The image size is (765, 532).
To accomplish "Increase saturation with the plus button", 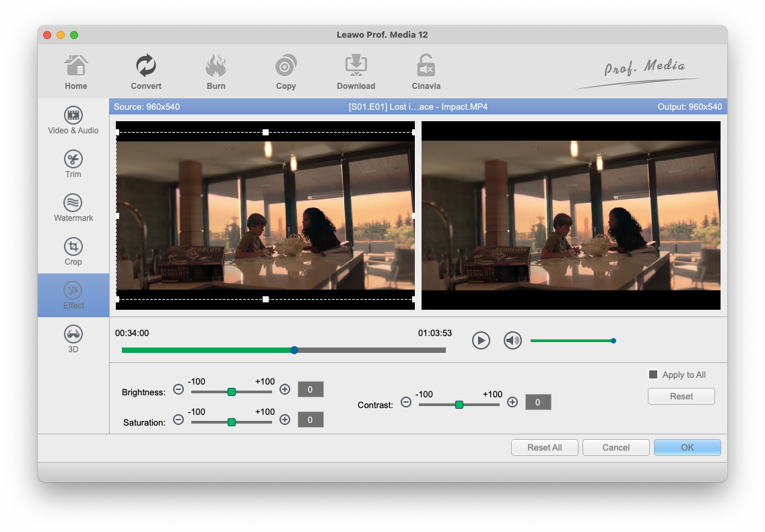I will tap(285, 420).
